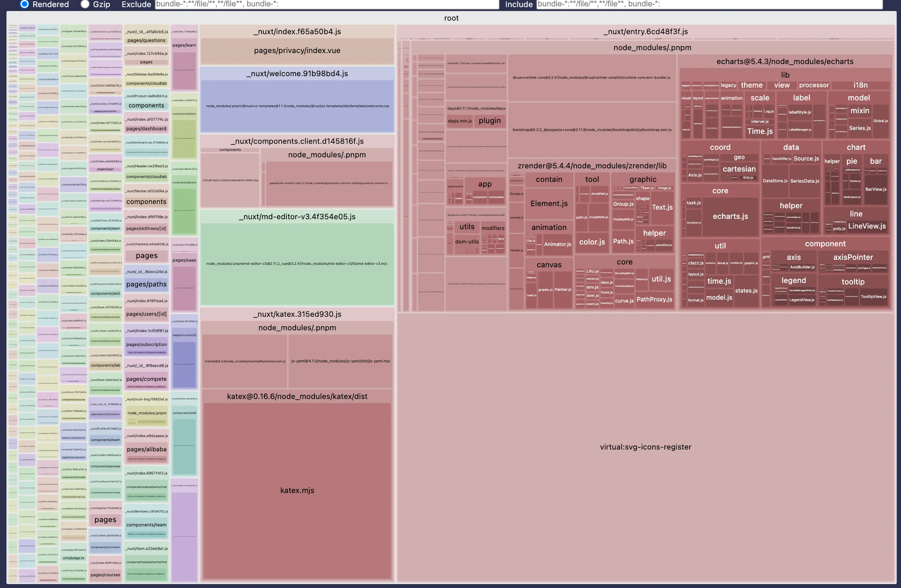The image size is (901, 588).
Task: Select the Rendered radio button
Action: 25,4
